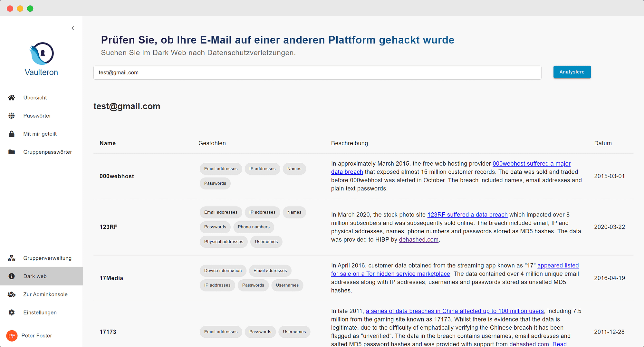Screen dimensions: 644x347
Task: Click the Name column header
Action: (108, 143)
